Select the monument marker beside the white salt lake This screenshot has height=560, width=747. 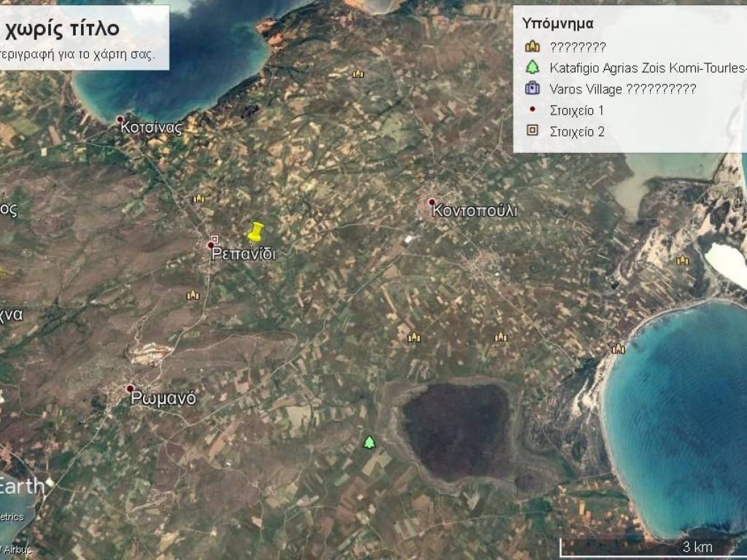pyautogui.click(x=682, y=260)
